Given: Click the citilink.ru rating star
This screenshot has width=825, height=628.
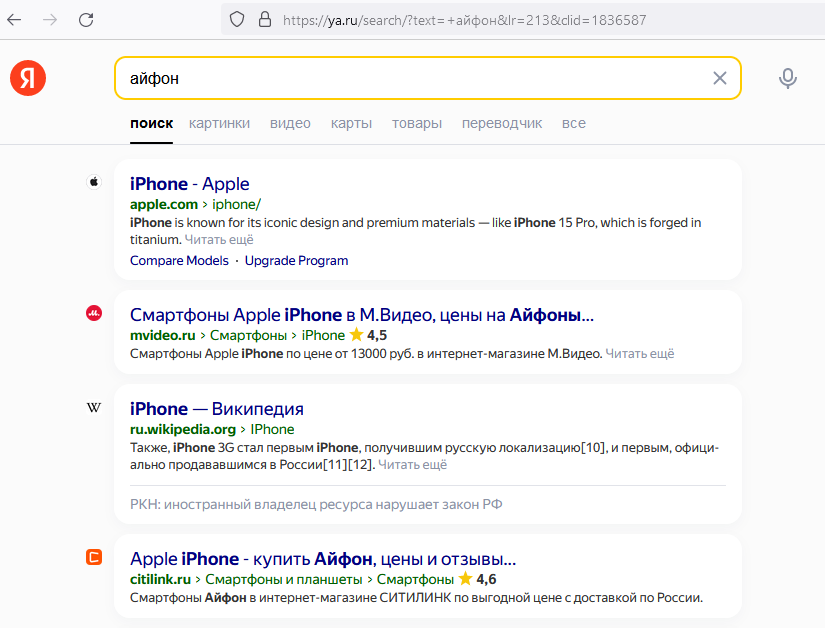Looking at the screenshot, I should (465, 579).
